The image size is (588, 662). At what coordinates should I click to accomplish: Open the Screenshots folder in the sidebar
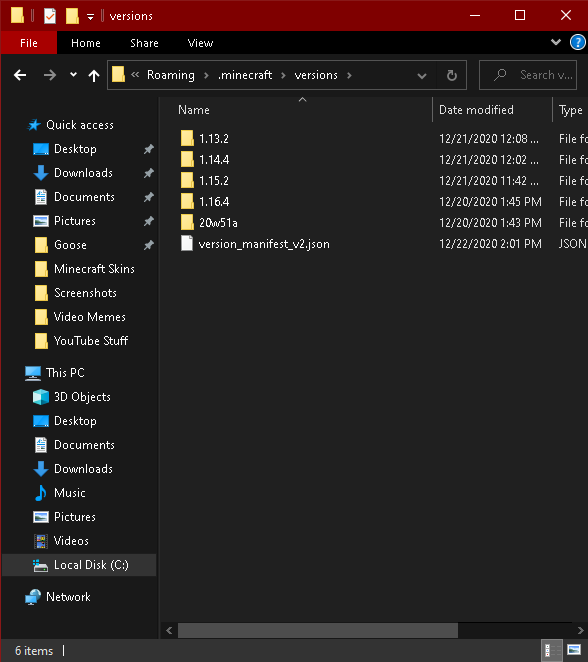[x=85, y=293]
